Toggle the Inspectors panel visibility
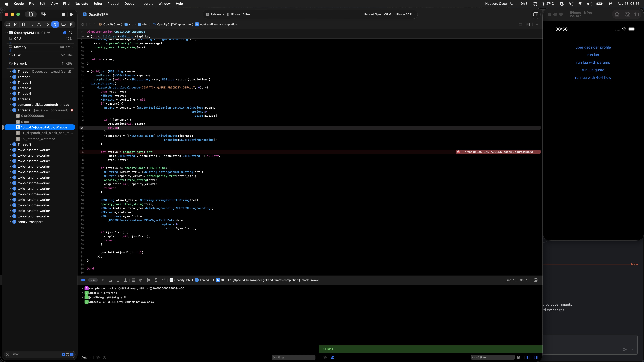This screenshot has height=362, width=644. (x=535, y=14)
